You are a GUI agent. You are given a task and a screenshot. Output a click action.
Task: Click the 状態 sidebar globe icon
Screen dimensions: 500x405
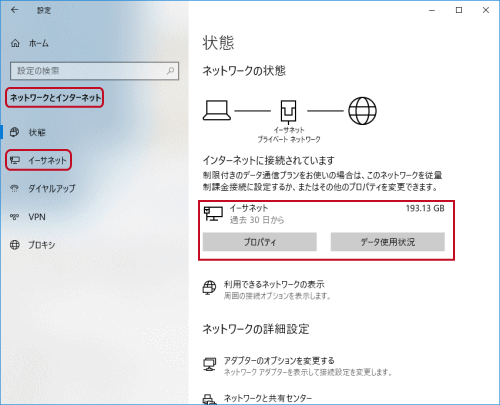tap(14, 132)
